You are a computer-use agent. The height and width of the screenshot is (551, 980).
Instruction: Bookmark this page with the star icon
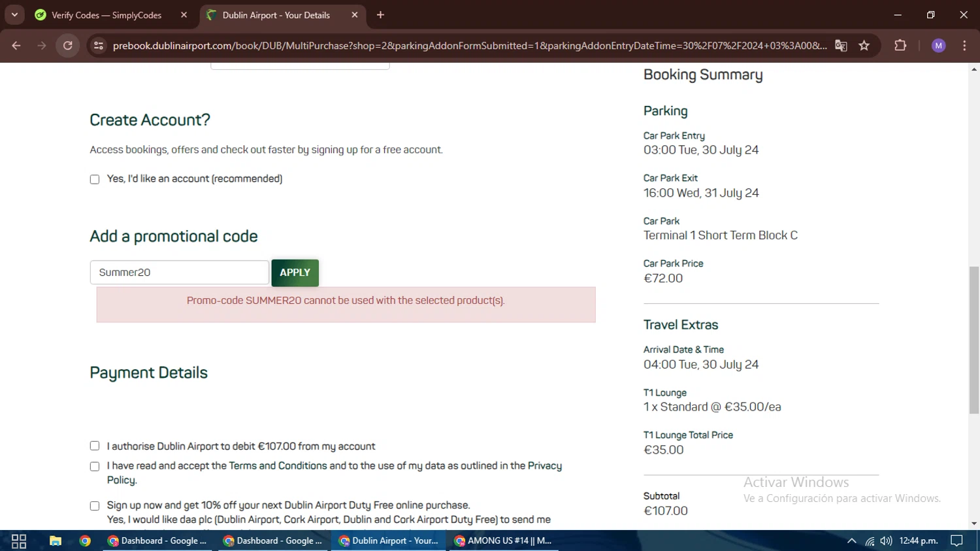point(864,46)
